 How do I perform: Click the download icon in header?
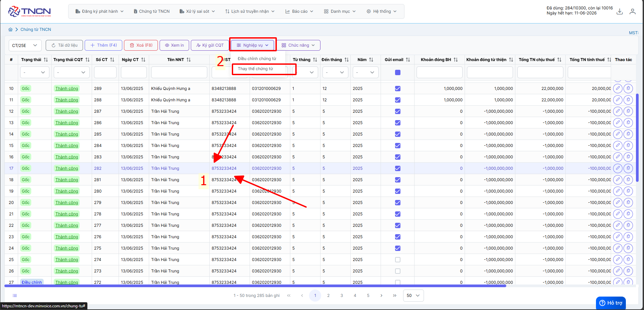click(x=620, y=11)
